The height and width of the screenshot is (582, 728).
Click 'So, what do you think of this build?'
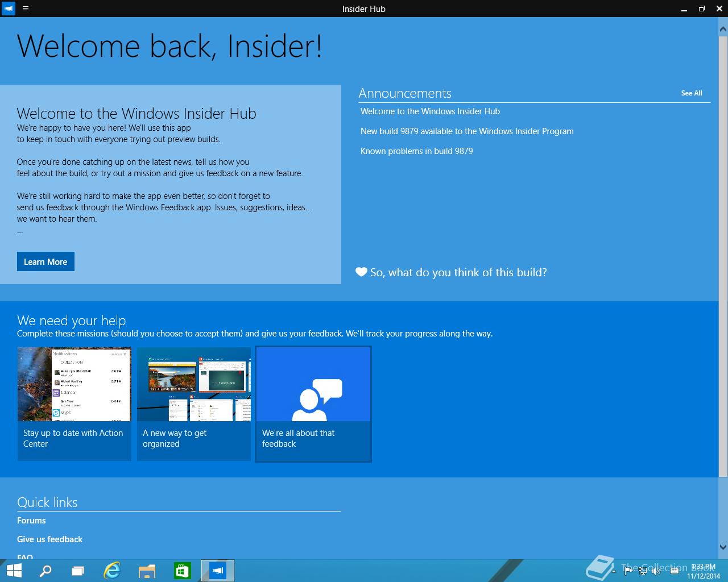458,272
